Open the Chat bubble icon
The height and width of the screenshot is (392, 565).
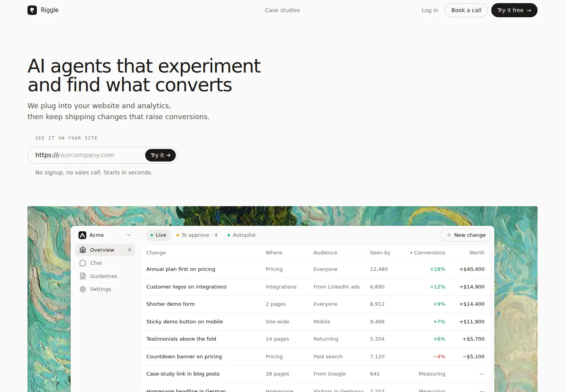pyautogui.click(x=83, y=263)
